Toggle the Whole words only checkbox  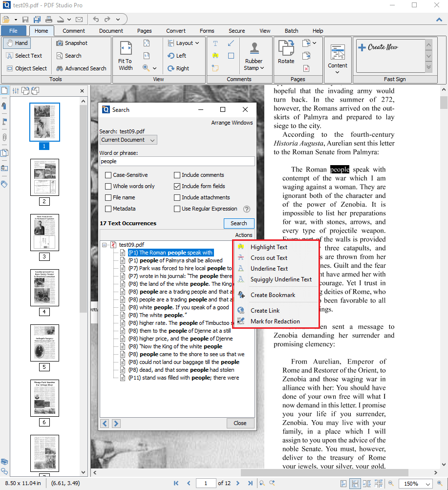(108, 186)
